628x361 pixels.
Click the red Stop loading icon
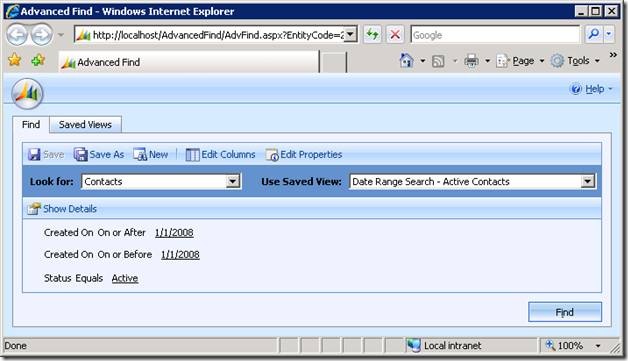click(395, 35)
